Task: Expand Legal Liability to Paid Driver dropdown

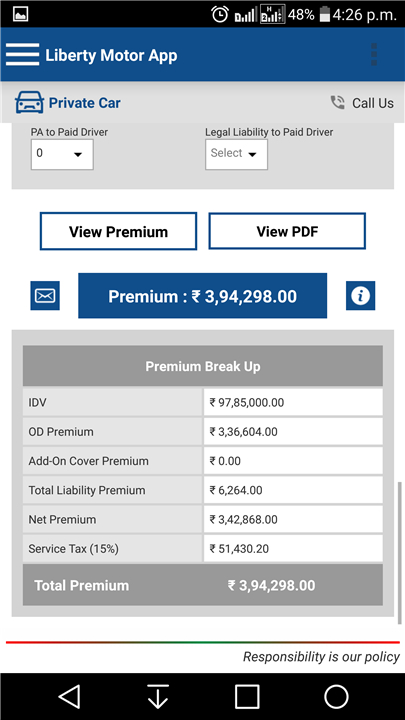Action: pyautogui.click(x=236, y=154)
